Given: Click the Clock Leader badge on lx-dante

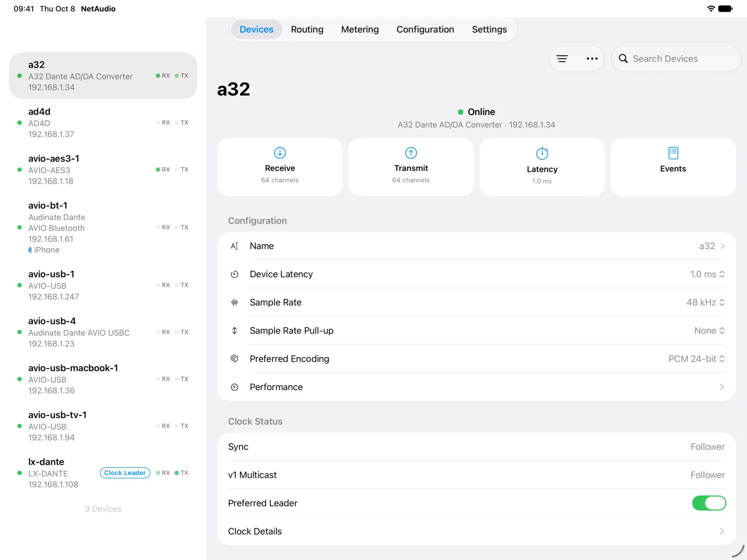Looking at the screenshot, I should coord(125,473).
